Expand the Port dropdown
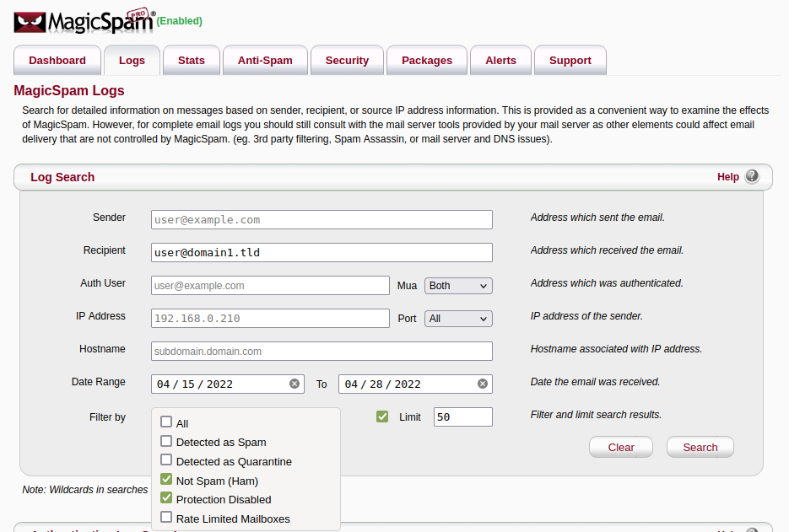 tap(458, 319)
